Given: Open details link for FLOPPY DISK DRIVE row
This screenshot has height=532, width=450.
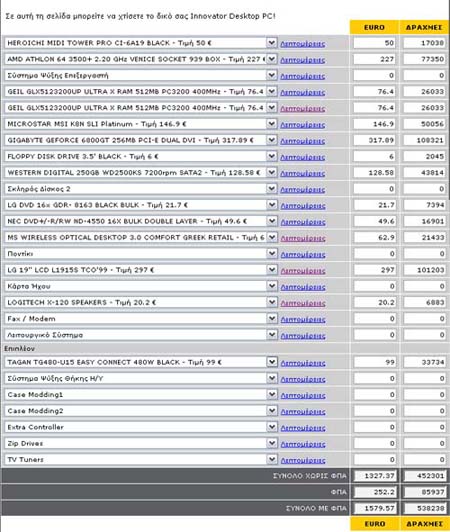Looking at the screenshot, I should [302, 157].
